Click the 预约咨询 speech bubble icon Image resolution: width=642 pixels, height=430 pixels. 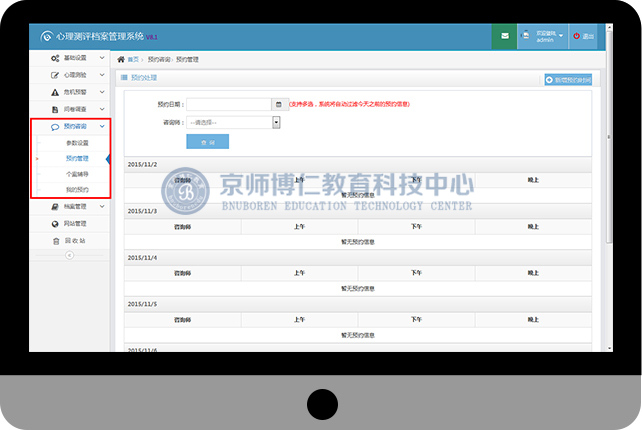55,127
